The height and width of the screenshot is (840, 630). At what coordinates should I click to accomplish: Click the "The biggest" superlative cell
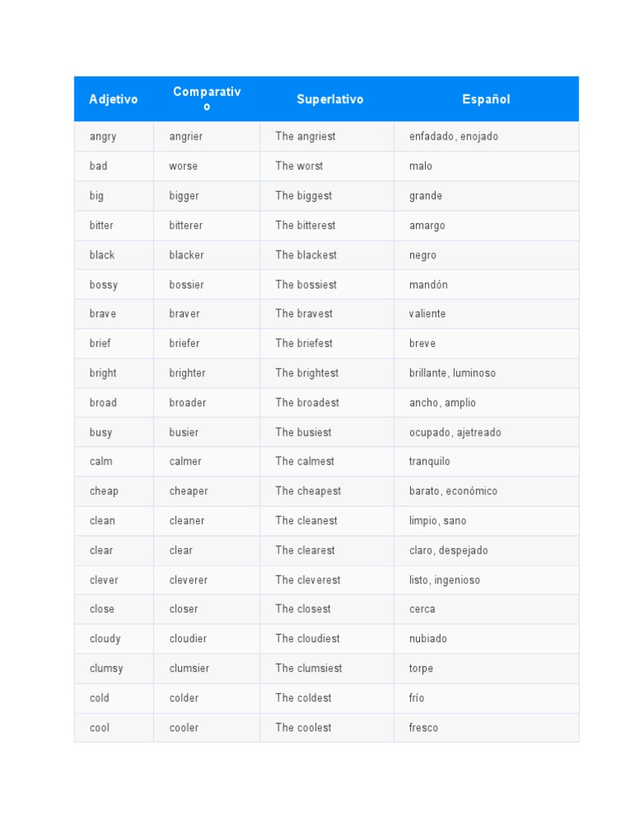(x=304, y=195)
